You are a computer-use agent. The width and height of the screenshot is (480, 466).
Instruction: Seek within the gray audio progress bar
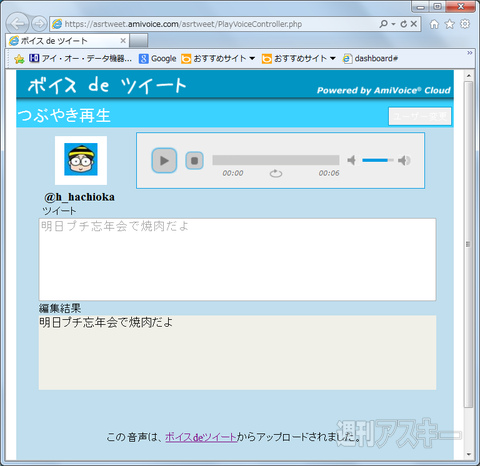coord(276,160)
